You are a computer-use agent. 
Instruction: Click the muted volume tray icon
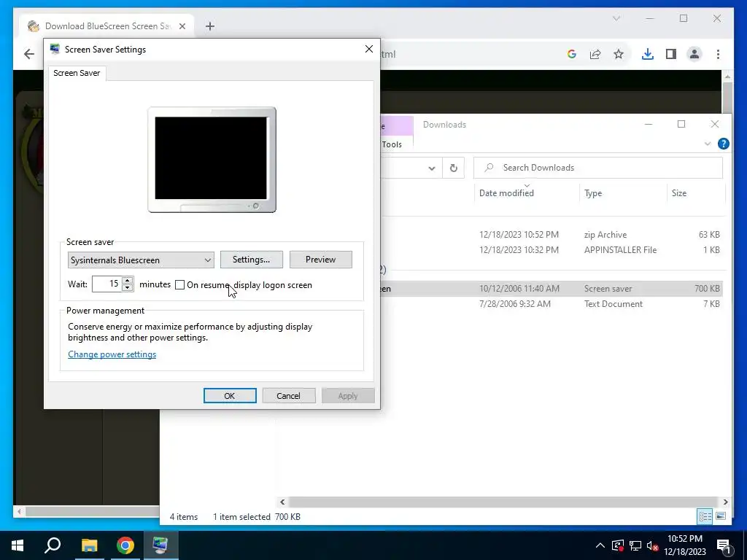652,545
